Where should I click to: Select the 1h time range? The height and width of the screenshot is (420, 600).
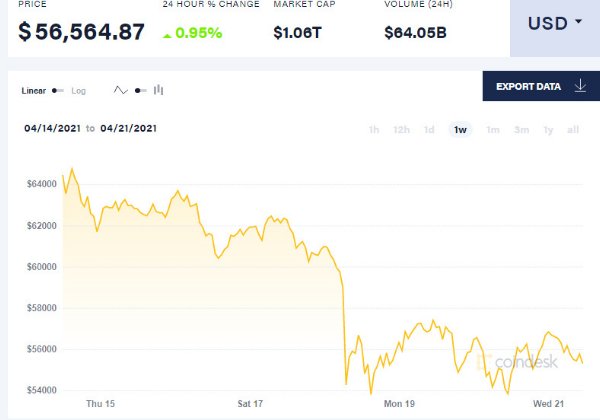point(373,129)
